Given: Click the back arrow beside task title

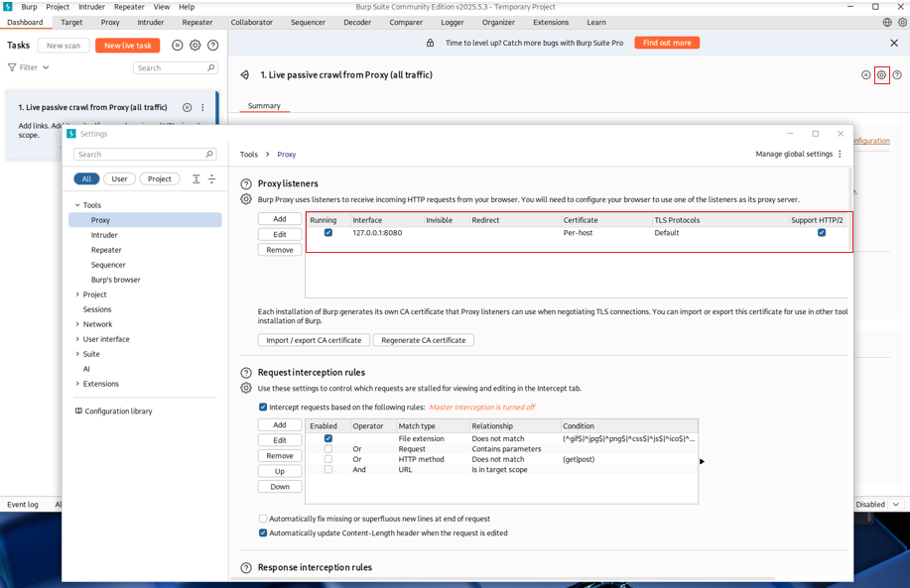Looking at the screenshot, I should 245,74.
